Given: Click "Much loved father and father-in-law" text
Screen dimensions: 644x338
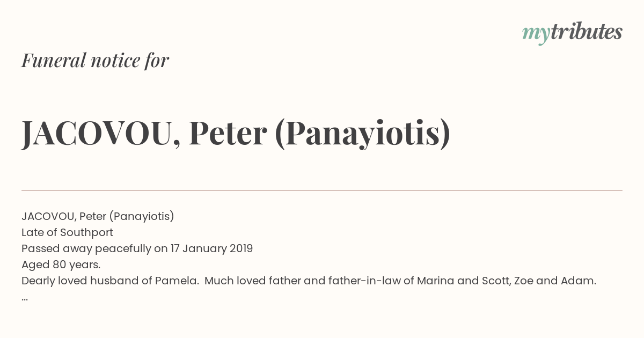Looking at the screenshot, I should click(303, 281).
